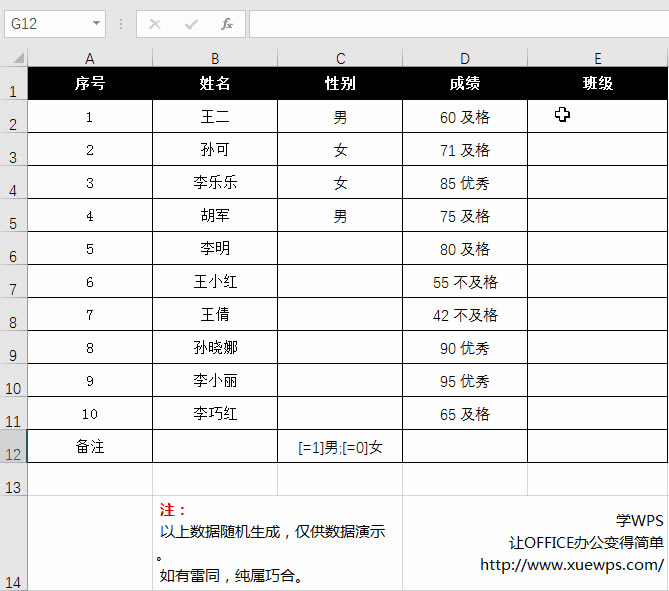
Task: Click the score cell 80 及格
Action: point(465,248)
